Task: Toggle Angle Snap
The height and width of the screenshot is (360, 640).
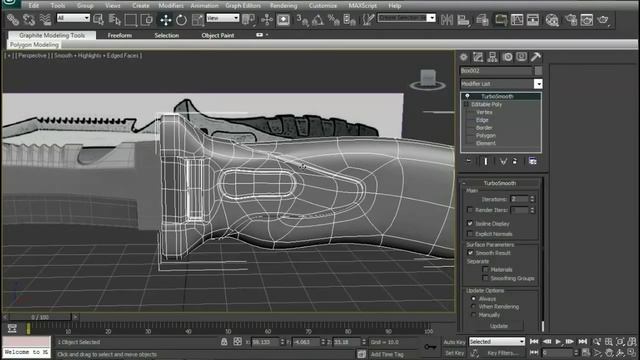Action: (318, 19)
